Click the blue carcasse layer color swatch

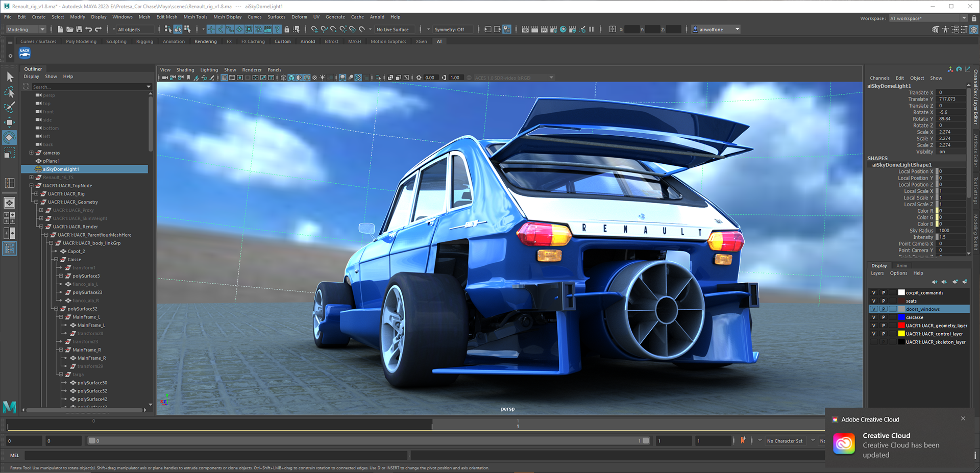click(x=901, y=317)
